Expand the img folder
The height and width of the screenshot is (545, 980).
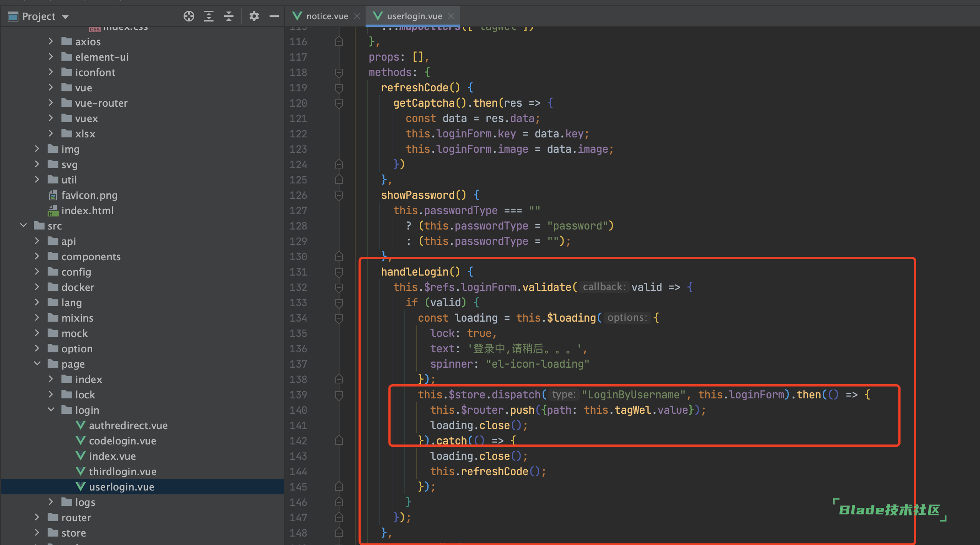pos(37,149)
